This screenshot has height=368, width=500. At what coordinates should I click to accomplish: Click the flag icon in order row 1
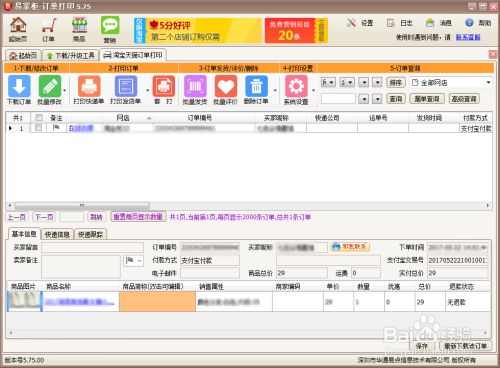[x=56, y=127]
